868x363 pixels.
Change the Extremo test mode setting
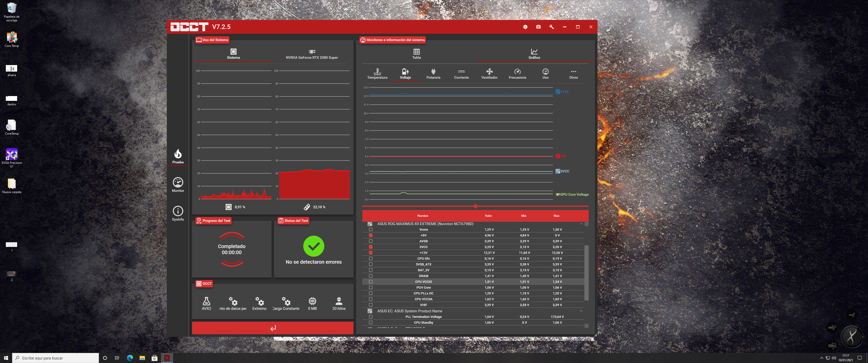click(x=259, y=304)
